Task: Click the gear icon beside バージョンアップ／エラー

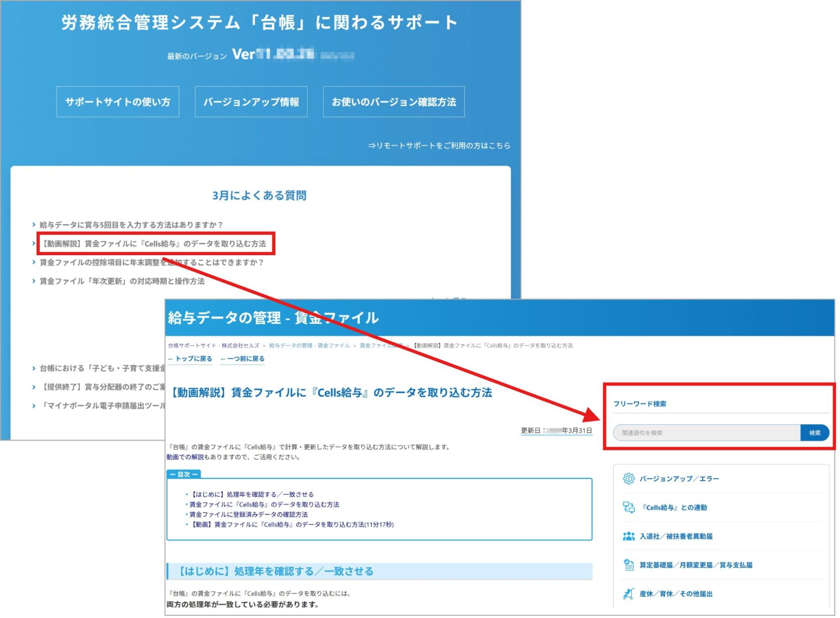Action: (628, 478)
